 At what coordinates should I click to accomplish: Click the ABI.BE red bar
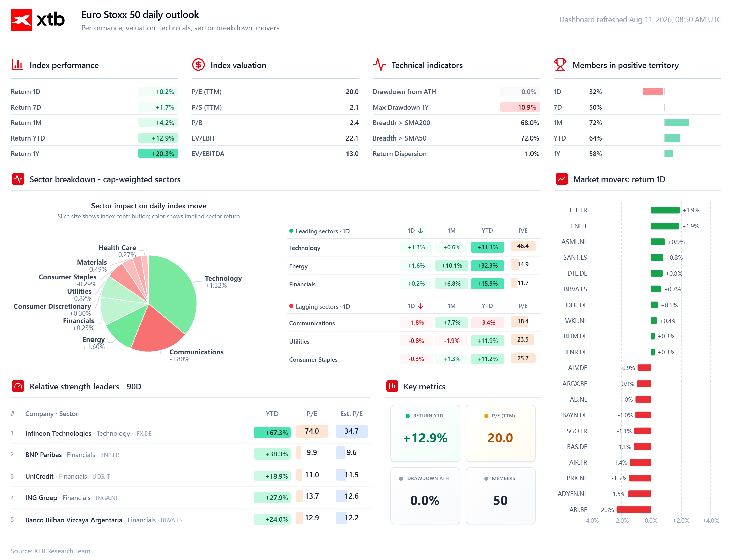pyautogui.click(x=634, y=510)
